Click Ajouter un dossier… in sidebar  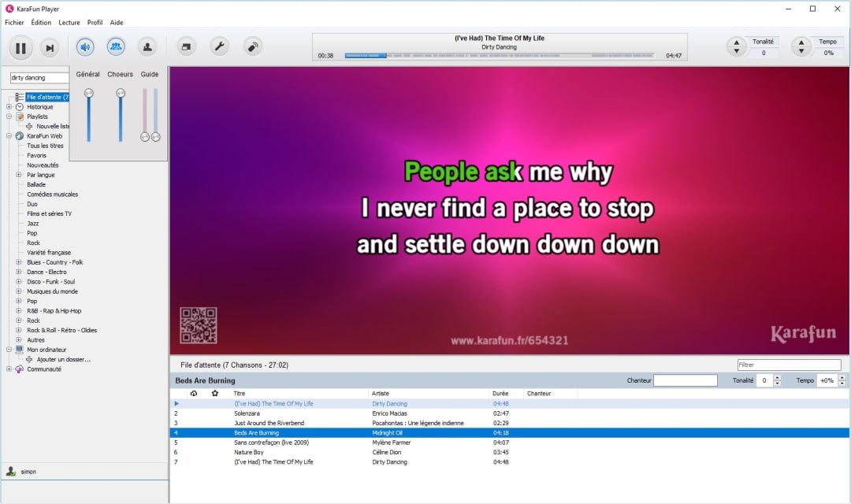pyautogui.click(x=63, y=359)
